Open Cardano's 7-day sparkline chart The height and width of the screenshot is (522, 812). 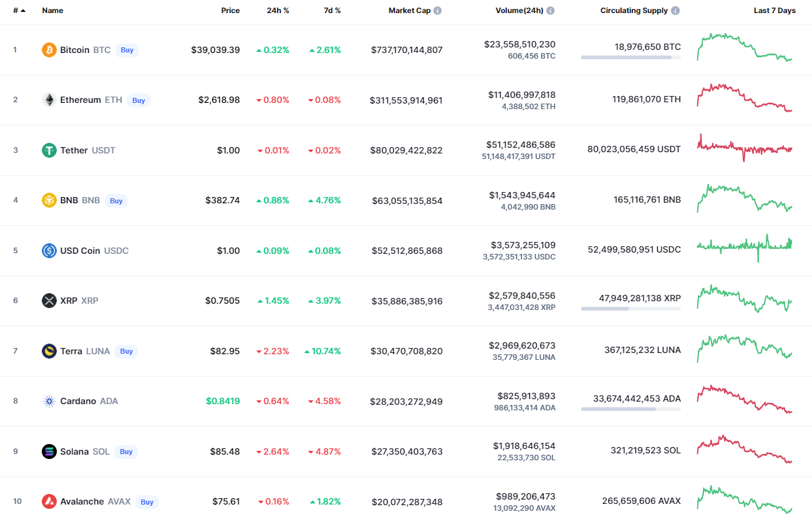pos(745,399)
